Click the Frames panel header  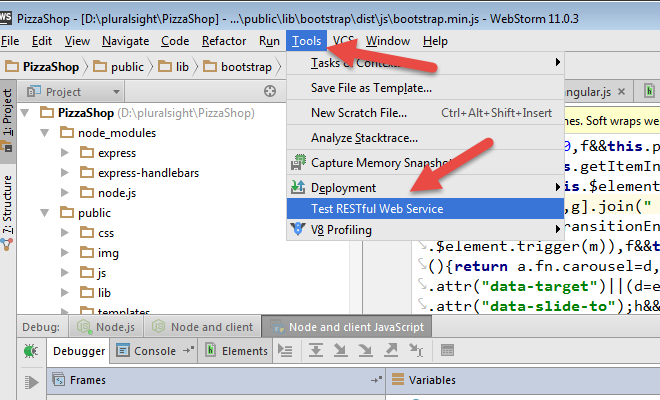[216, 380]
